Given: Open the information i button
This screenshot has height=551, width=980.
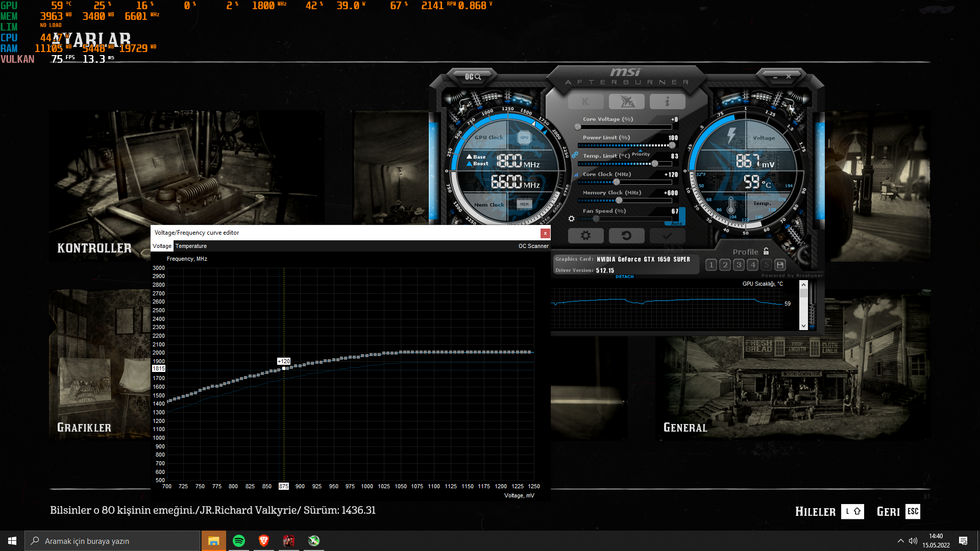Looking at the screenshot, I should pos(667,102).
